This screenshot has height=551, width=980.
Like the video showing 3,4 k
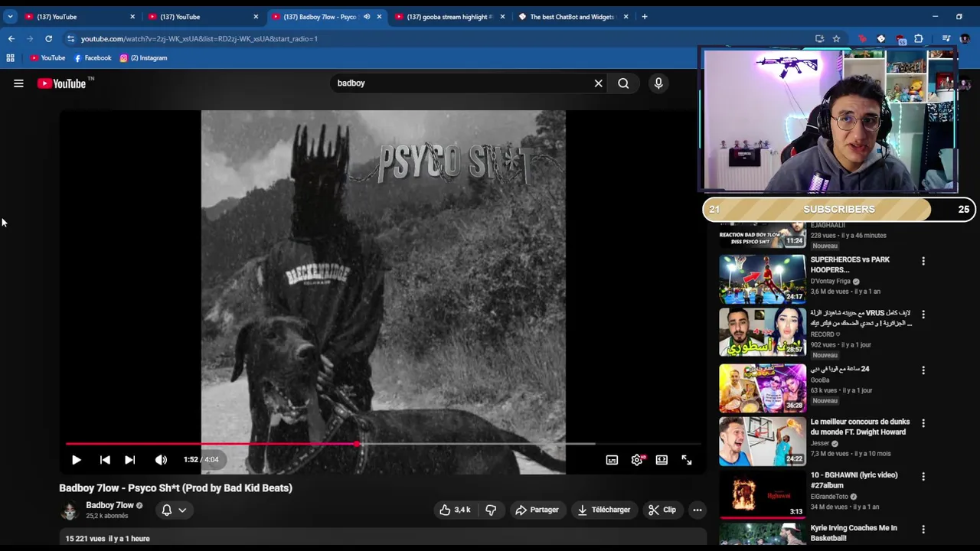click(455, 510)
